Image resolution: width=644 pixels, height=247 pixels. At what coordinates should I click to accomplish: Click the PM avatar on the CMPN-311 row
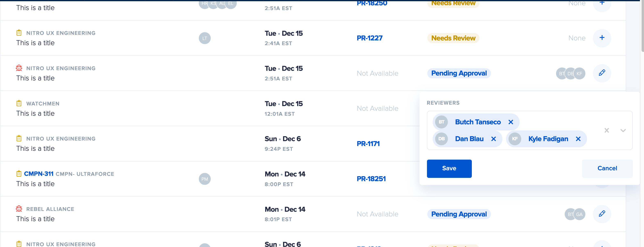tap(205, 179)
